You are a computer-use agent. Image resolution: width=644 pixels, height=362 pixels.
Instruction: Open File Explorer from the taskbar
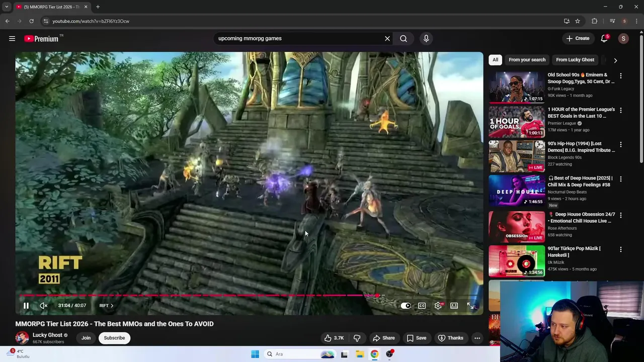(x=360, y=354)
